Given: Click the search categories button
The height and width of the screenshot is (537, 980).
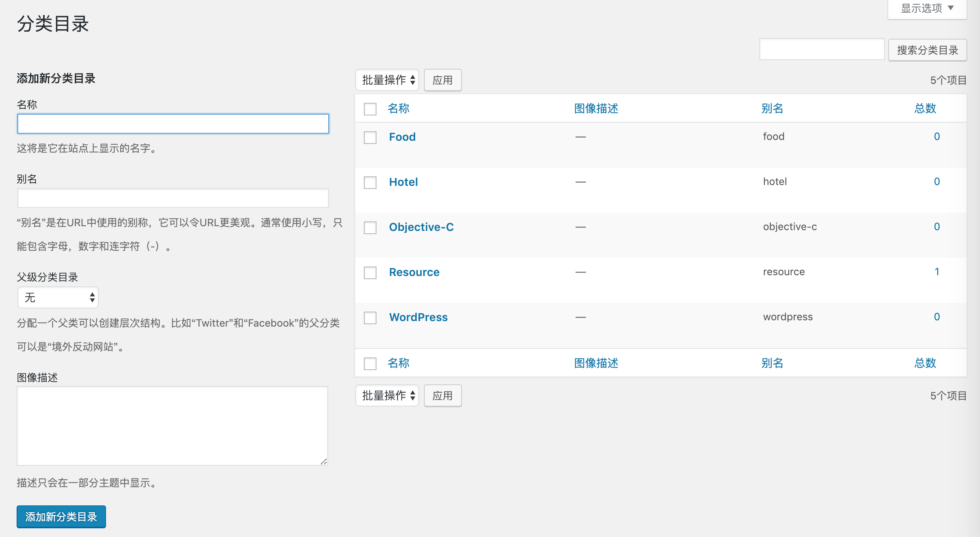Looking at the screenshot, I should click(927, 50).
